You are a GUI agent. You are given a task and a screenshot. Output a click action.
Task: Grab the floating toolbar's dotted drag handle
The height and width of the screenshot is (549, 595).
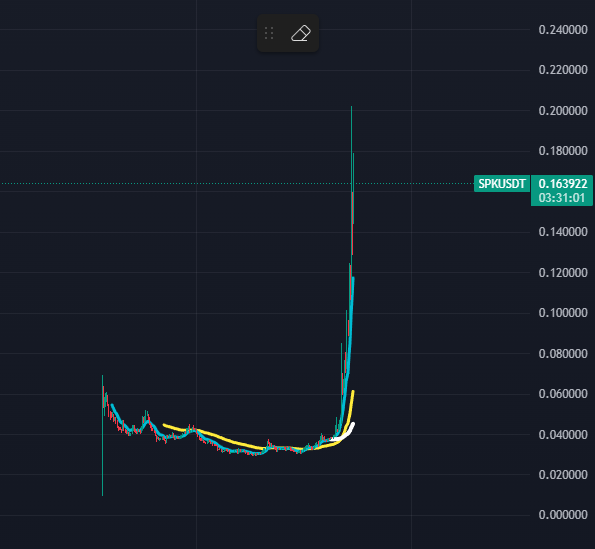[269, 33]
